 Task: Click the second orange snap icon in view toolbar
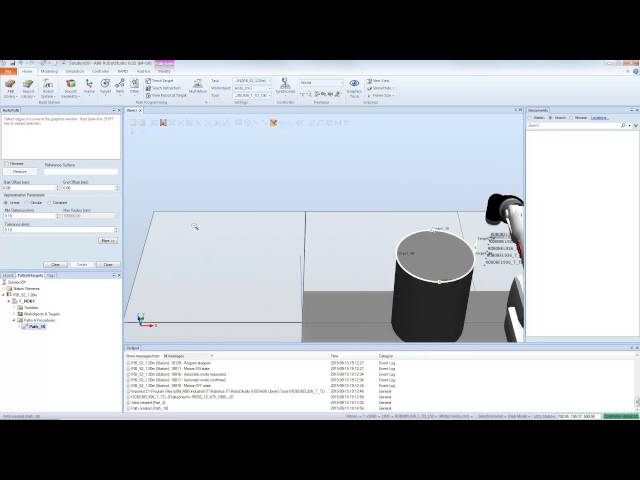(x=273, y=122)
